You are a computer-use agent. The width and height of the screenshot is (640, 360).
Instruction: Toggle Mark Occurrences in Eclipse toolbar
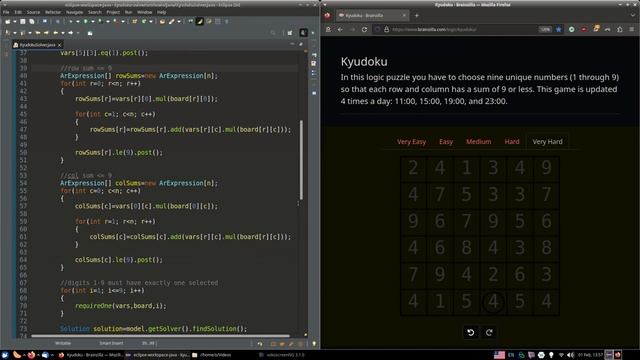coord(200,21)
